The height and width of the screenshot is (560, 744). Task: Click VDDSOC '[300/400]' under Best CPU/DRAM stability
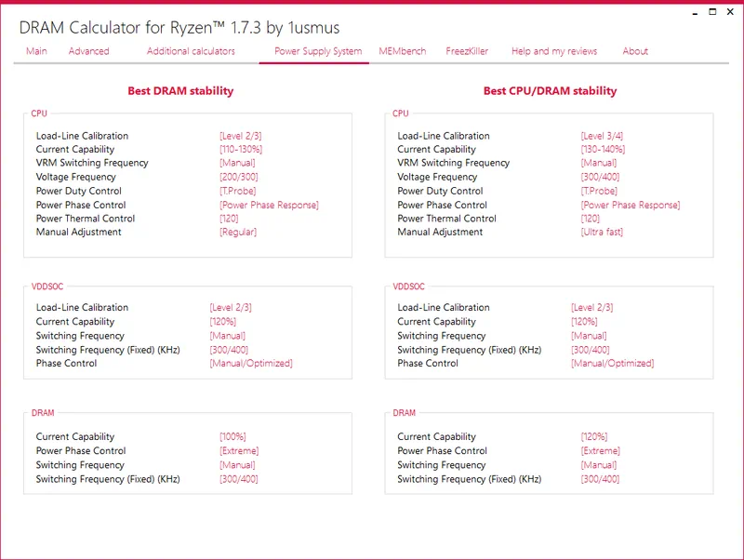[591, 350]
